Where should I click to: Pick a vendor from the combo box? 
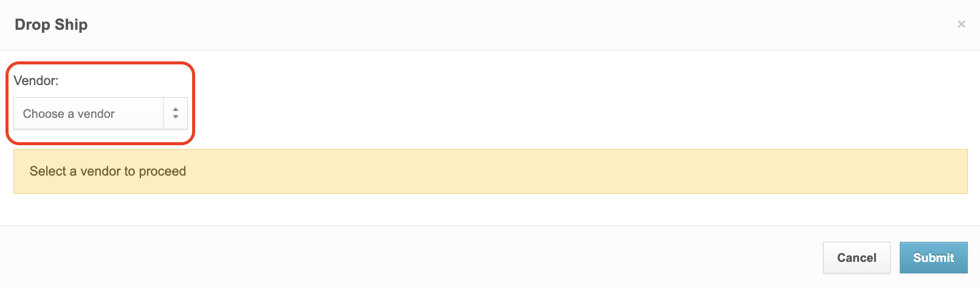(x=100, y=114)
